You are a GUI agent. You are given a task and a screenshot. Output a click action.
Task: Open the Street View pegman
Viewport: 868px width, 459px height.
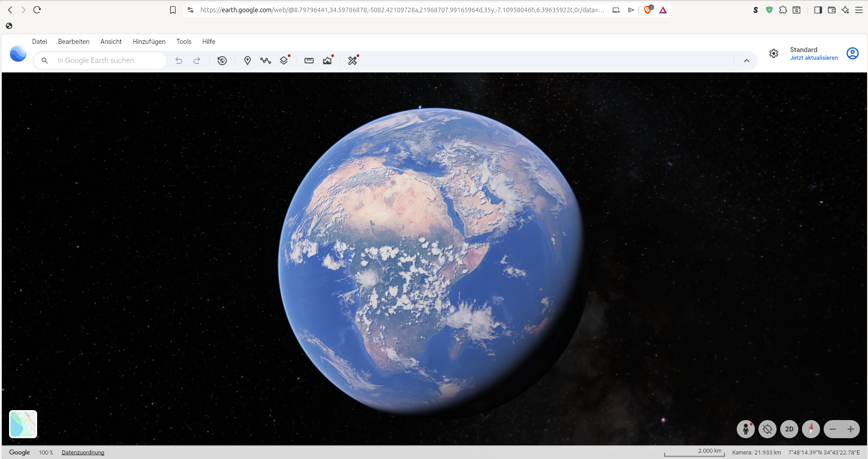[746, 429]
